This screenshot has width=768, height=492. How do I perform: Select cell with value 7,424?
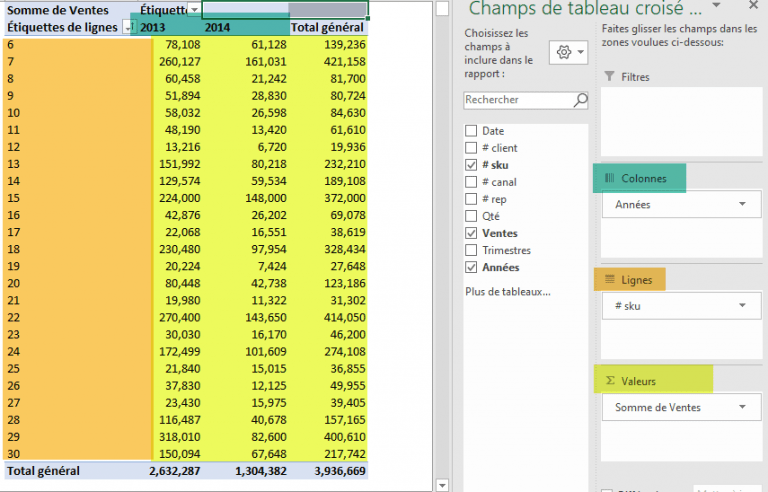(245, 267)
